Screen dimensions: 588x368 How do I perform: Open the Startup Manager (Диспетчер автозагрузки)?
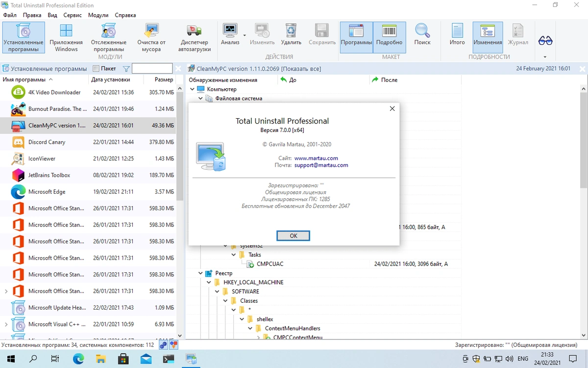[195, 38]
